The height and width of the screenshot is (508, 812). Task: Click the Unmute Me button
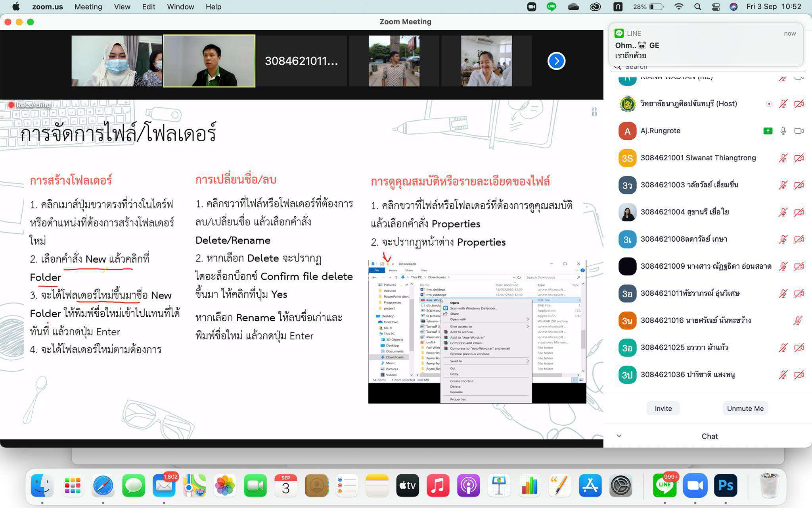pos(745,408)
